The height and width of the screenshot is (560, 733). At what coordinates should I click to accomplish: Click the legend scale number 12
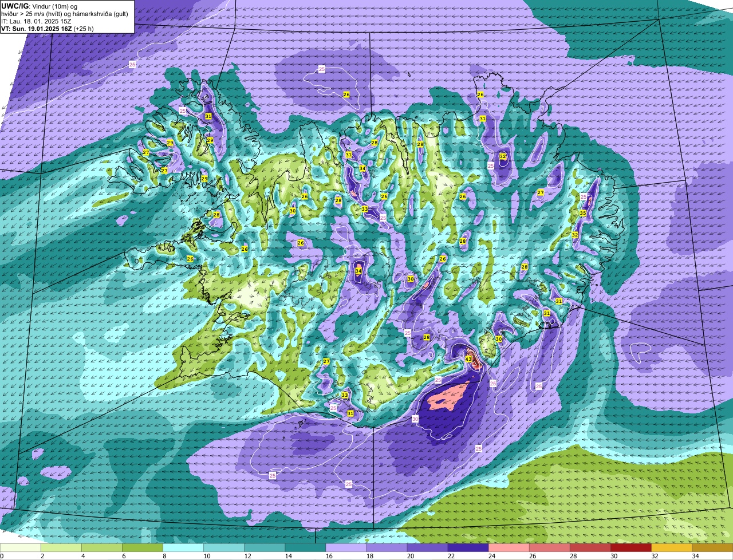click(x=247, y=556)
